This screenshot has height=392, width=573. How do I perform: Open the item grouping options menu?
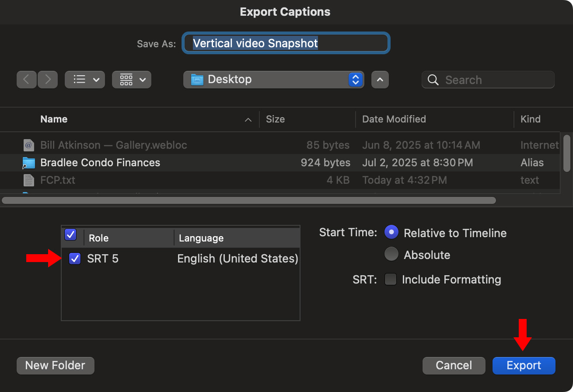132,80
